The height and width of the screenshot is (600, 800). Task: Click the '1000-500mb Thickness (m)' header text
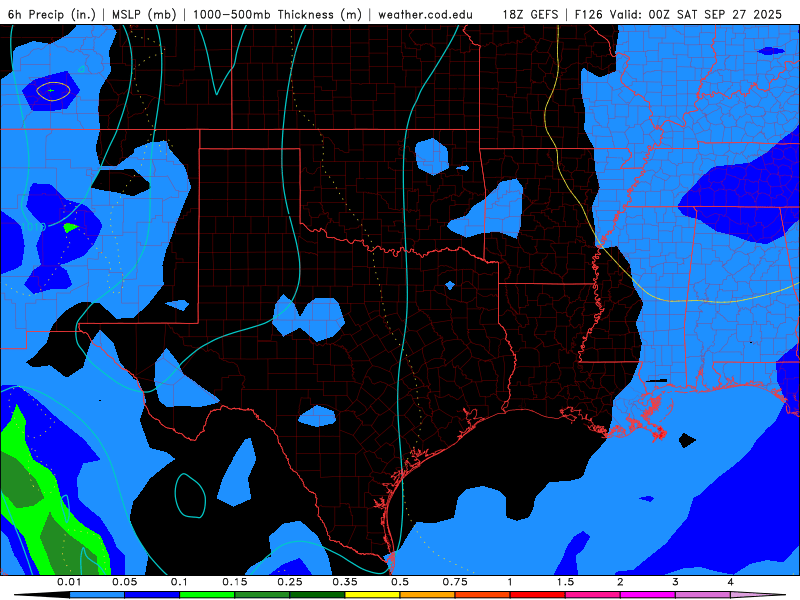(277, 14)
